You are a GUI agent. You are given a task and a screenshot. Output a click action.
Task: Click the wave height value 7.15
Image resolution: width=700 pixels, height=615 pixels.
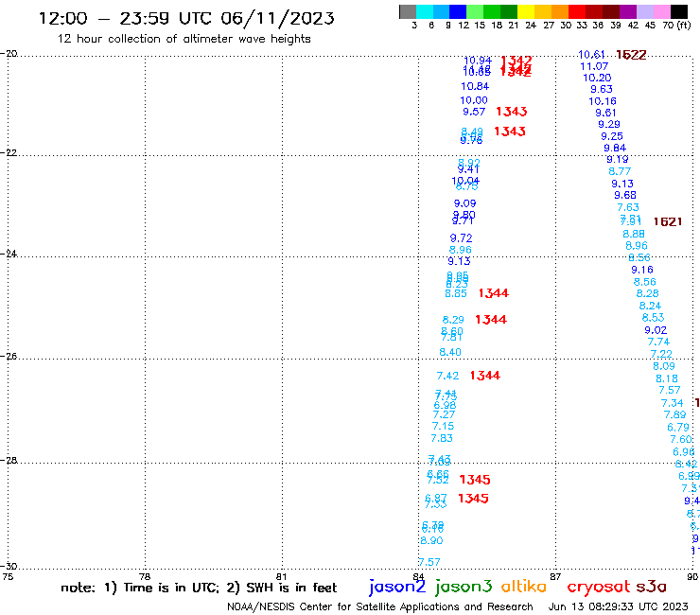443,427
